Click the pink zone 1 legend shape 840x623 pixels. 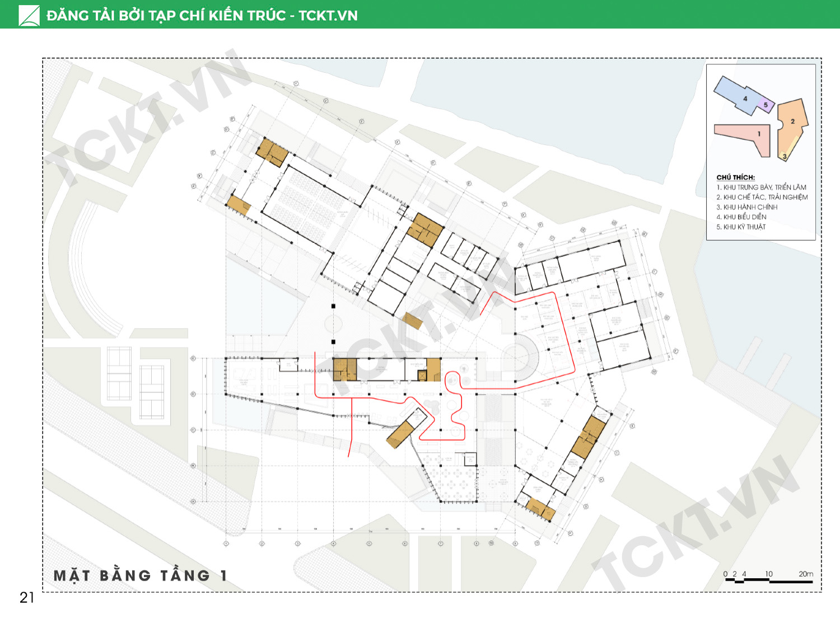coord(745,134)
